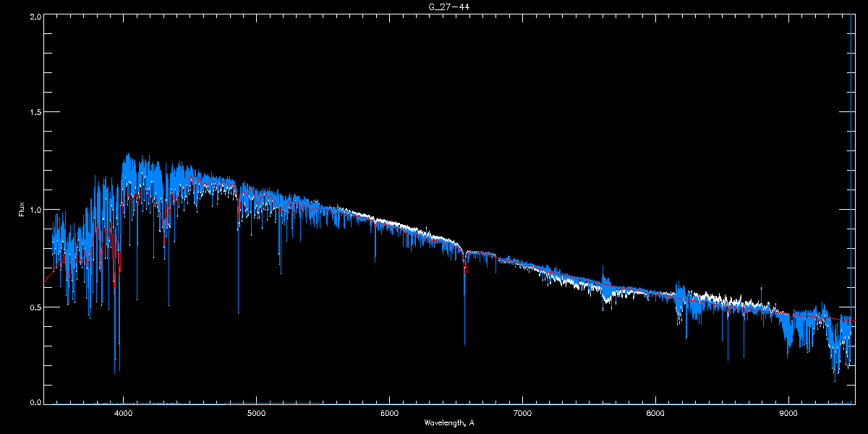
Task: Click the 1.0 flux tick label
Action: 35,210
